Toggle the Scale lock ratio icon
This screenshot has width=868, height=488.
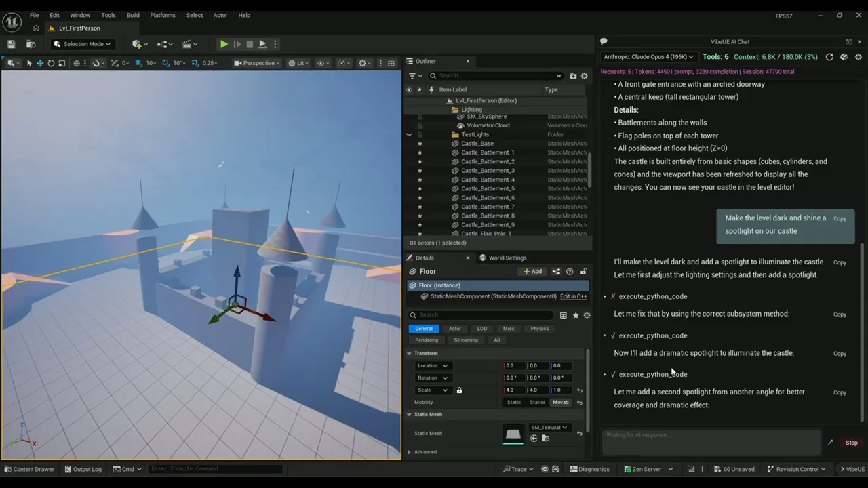coord(459,390)
